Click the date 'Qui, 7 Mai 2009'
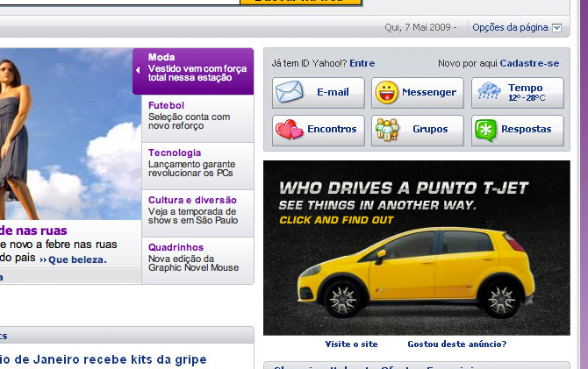 tap(418, 27)
